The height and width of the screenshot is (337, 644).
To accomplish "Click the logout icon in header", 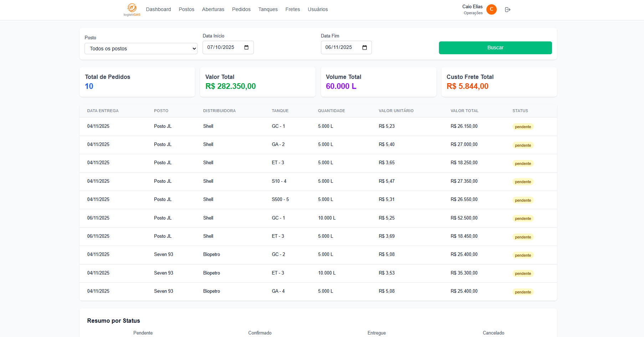I will [508, 10].
